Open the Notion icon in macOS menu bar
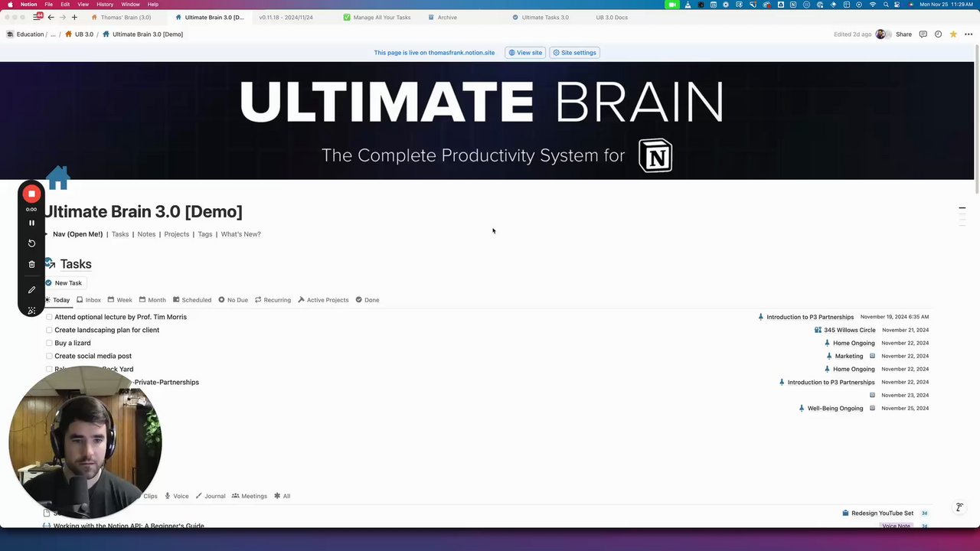980x551 pixels. (792, 5)
